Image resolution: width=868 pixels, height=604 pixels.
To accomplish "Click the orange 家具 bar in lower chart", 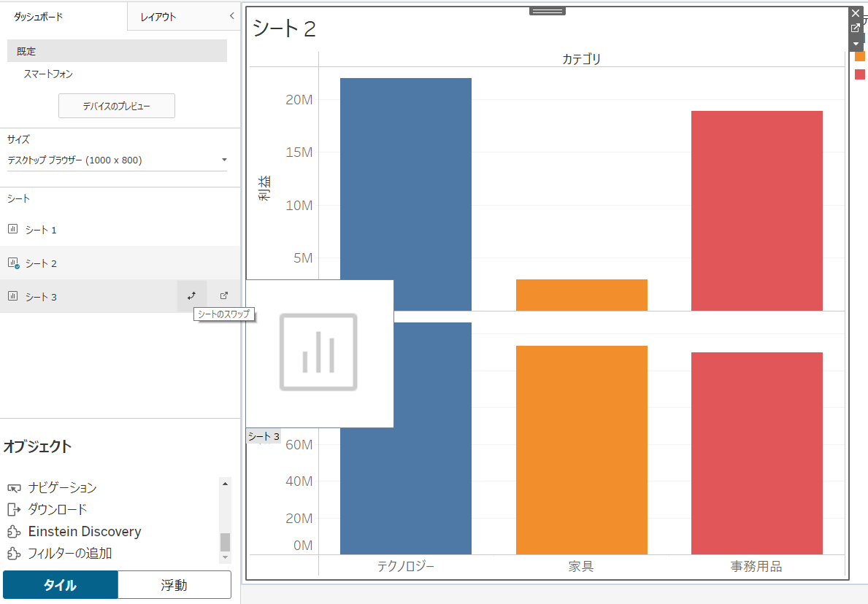I will pos(581,449).
